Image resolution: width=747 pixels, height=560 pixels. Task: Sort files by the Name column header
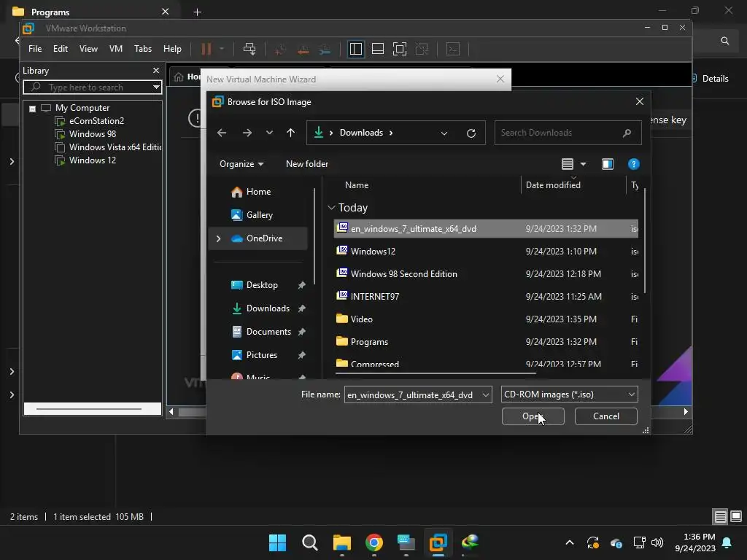[x=356, y=185]
